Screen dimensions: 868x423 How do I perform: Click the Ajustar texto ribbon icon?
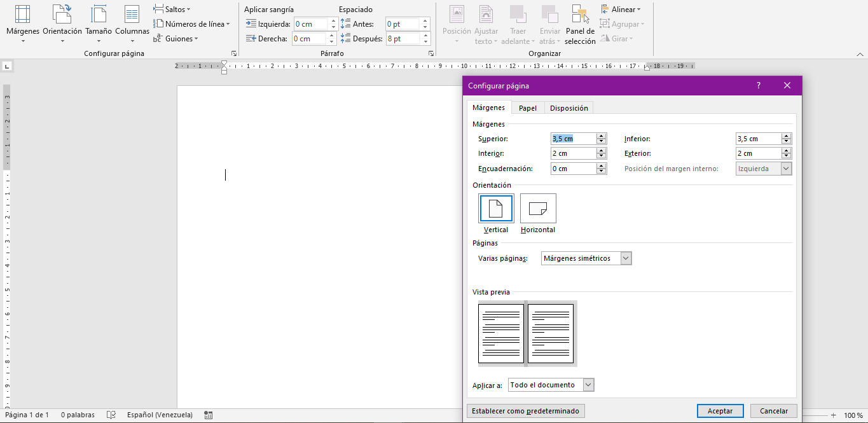pos(486,24)
